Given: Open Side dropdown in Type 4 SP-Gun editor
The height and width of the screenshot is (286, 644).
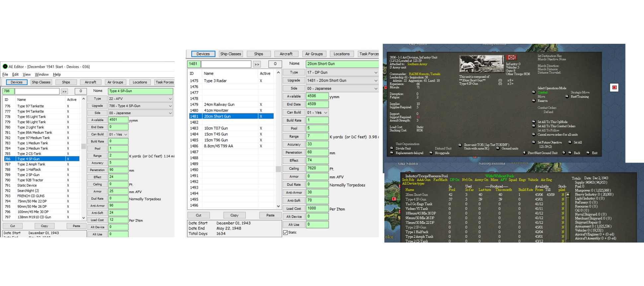Looking at the screenshot, I should coord(140,113).
